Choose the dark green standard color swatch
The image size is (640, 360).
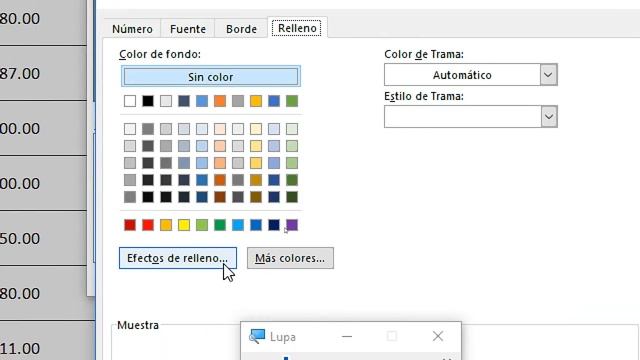(220, 225)
